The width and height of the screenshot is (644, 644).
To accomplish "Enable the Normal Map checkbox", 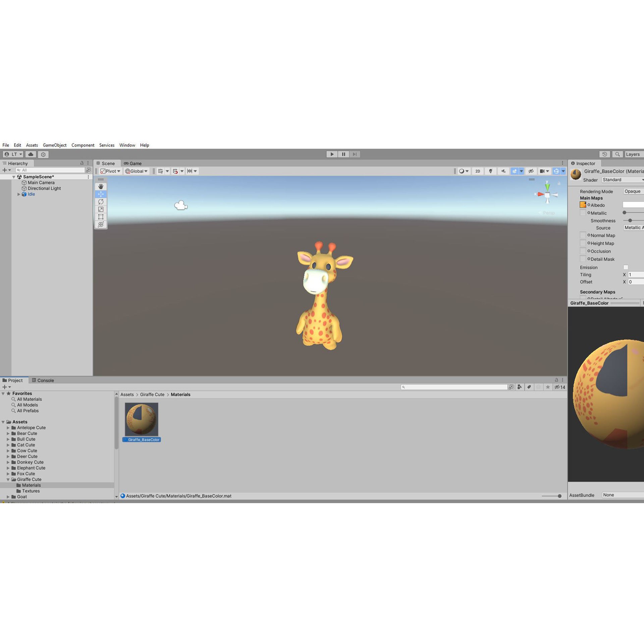I will coord(583,235).
